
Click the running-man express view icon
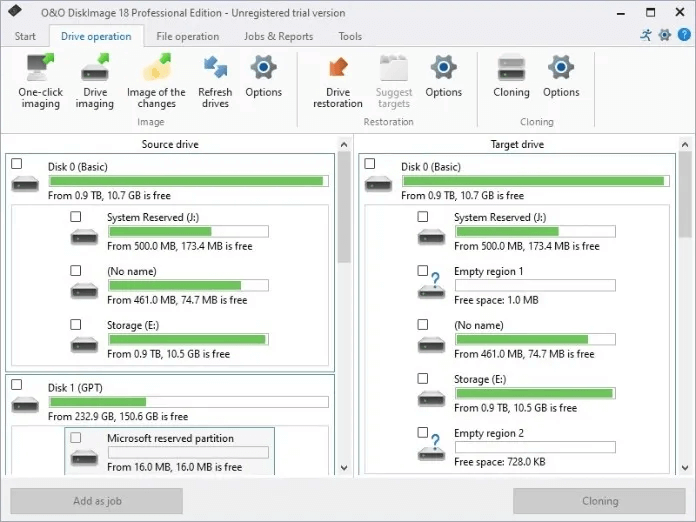[x=646, y=35]
